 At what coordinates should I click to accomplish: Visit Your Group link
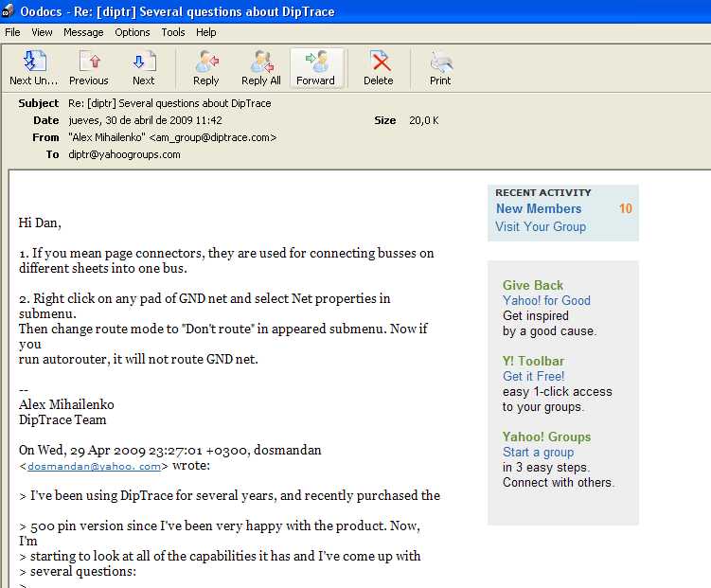541,226
